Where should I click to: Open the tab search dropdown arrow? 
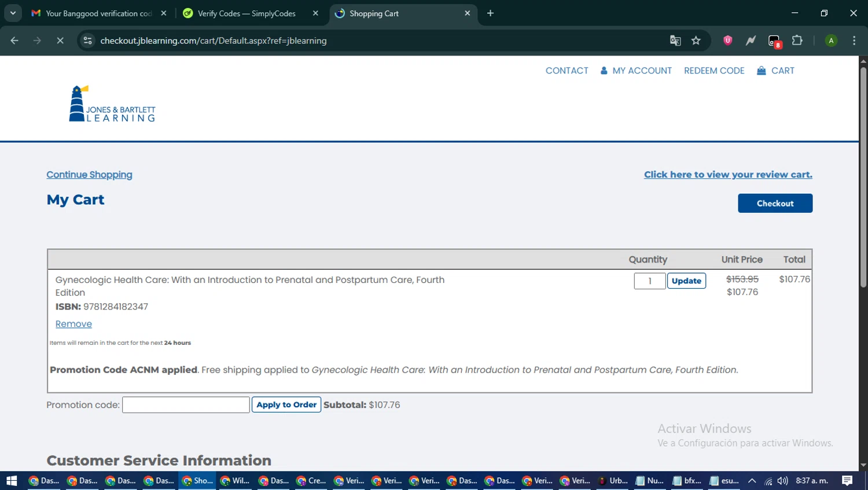click(13, 13)
